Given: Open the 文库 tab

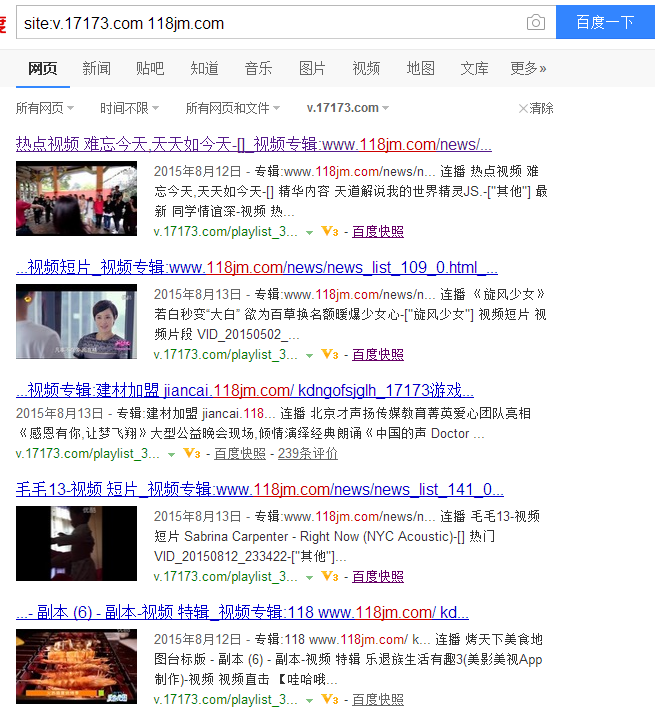Looking at the screenshot, I should tap(474, 69).
